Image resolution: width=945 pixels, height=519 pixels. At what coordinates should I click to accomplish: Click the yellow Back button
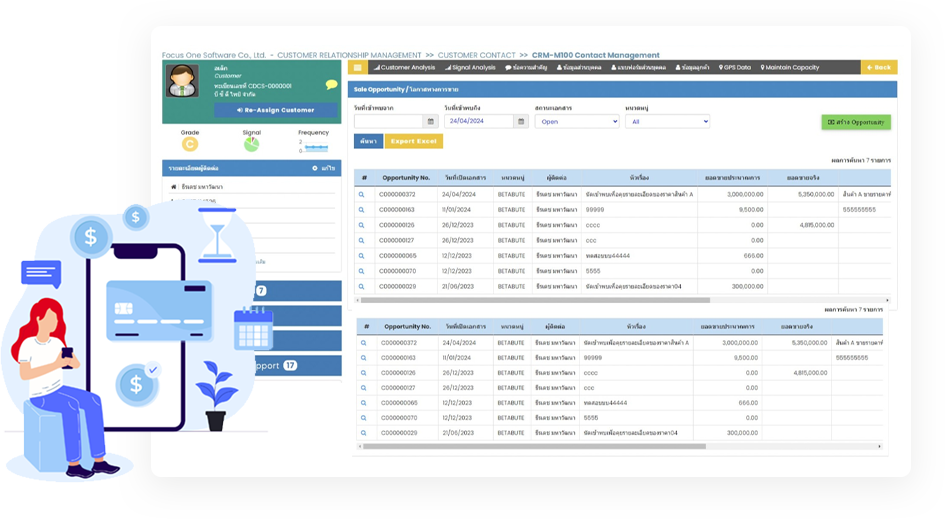click(879, 68)
